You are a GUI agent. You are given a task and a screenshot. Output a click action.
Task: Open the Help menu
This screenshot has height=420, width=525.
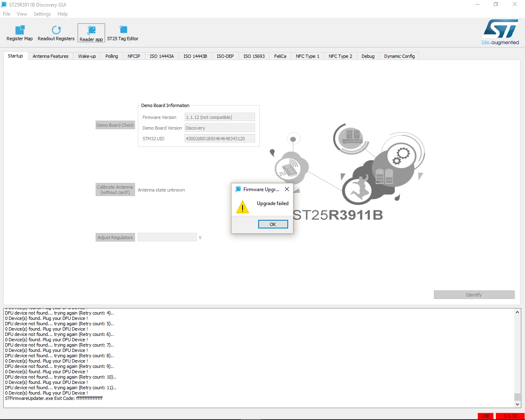62,14
